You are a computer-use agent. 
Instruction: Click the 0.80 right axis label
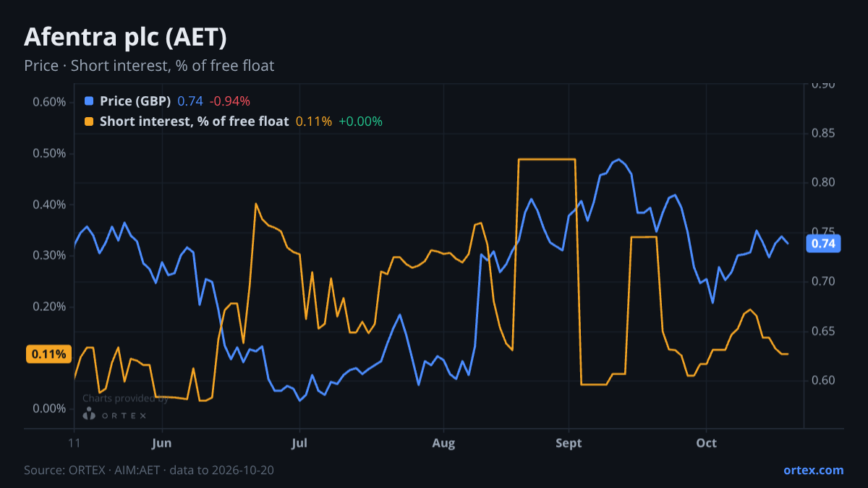[823, 182]
